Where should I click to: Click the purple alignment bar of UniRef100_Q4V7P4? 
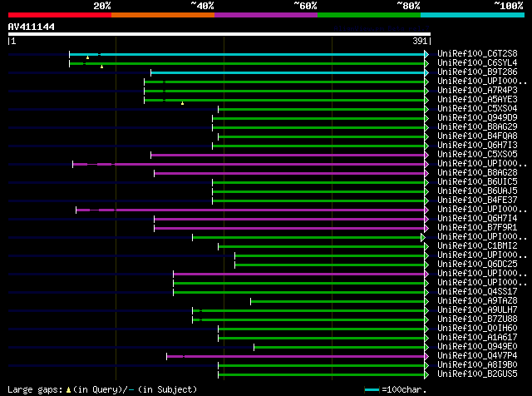[296, 357]
